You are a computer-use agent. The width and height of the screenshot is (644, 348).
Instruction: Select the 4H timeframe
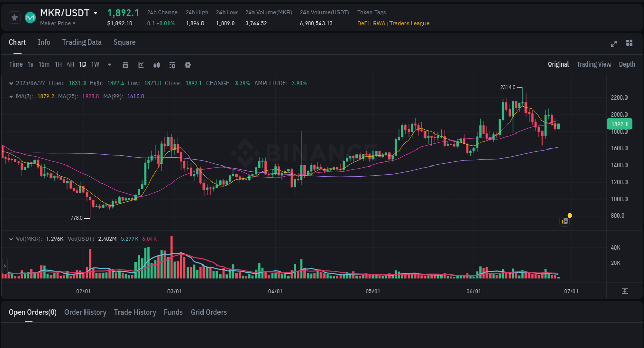[70, 64]
